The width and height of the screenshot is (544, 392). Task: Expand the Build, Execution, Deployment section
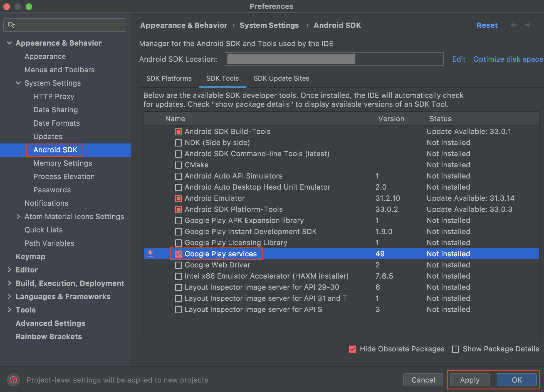[9, 283]
